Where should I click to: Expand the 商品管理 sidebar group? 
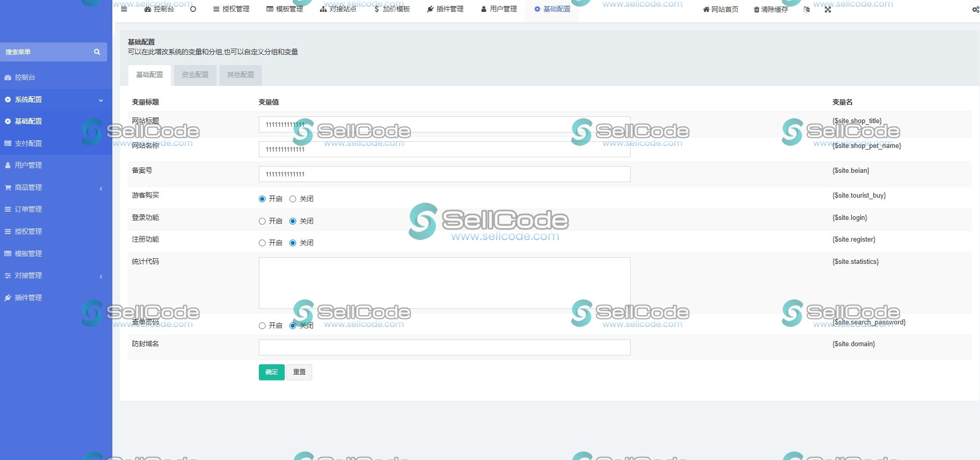click(56, 187)
